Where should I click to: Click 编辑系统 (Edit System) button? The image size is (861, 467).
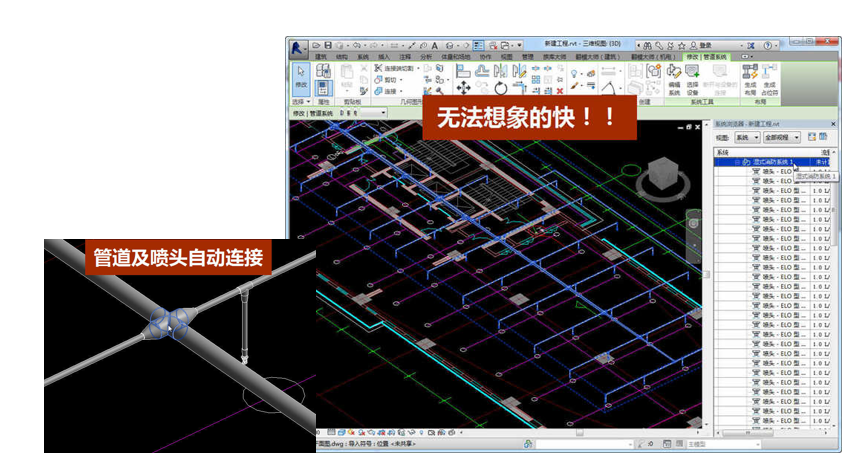coord(674,79)
